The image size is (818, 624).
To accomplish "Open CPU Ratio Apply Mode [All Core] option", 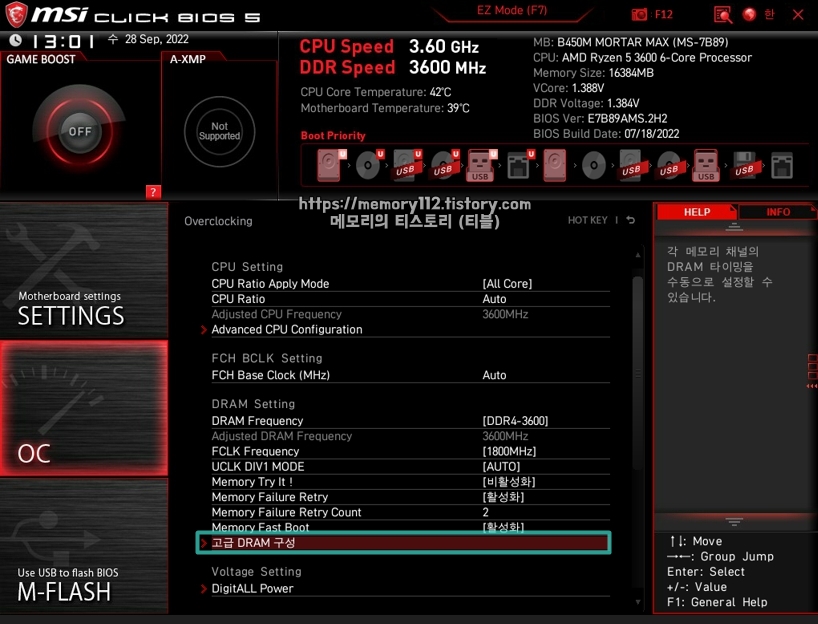I will tap(507, 283).
